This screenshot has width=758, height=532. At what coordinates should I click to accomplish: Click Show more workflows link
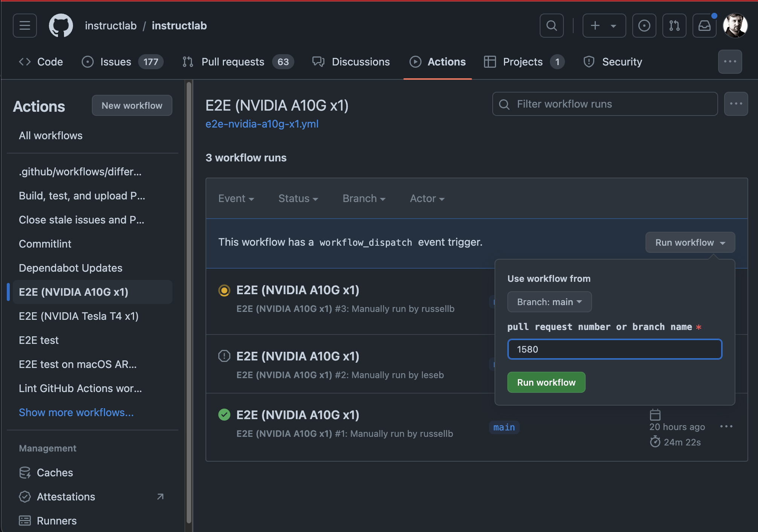pyautogui.click(x=76, y=412)
